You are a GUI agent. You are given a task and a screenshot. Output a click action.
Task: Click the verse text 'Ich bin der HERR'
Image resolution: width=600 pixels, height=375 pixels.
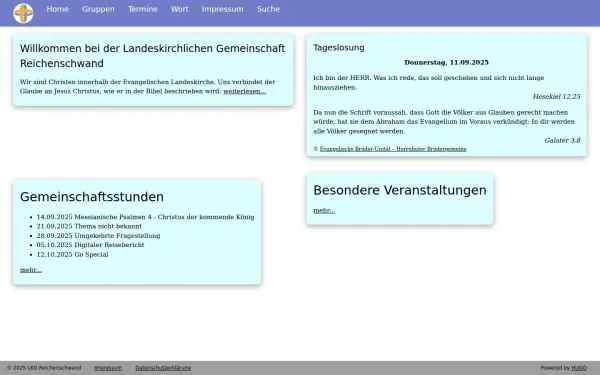(429, 83)
